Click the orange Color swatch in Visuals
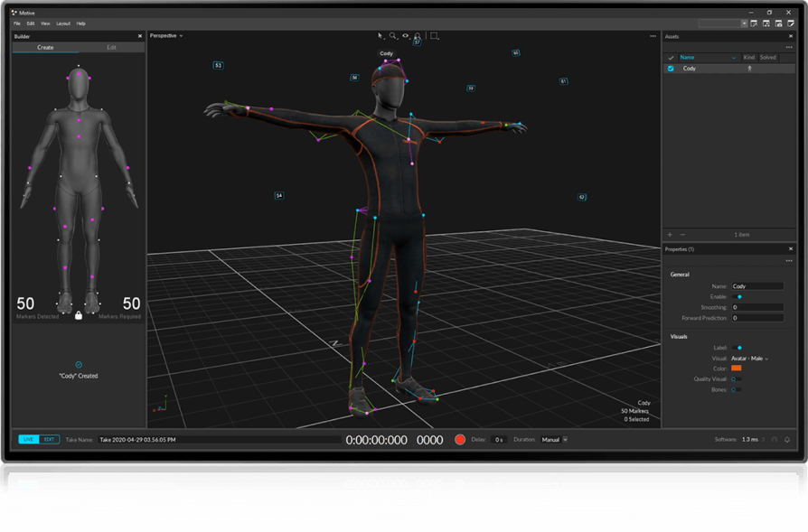Viewport: 808px width, 532px height. pos(737,368)
